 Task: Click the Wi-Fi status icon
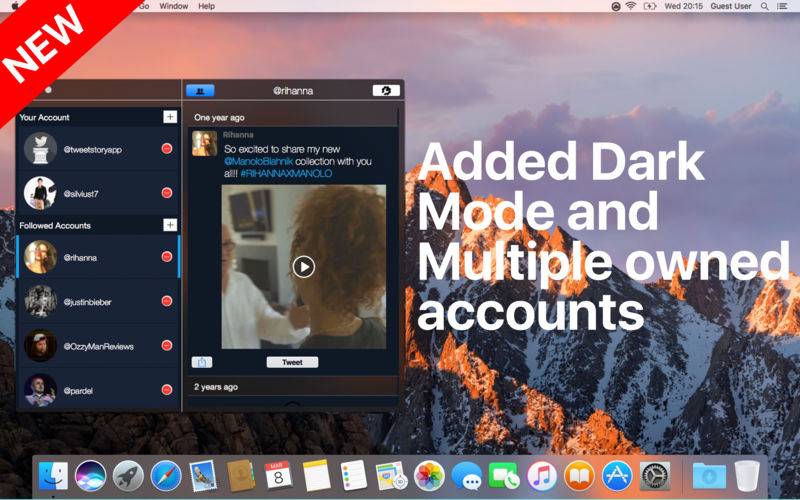pos(631,6)
